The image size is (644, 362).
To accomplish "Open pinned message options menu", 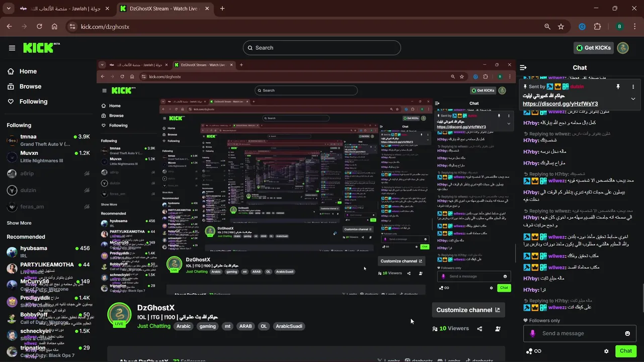I will 633,87.
